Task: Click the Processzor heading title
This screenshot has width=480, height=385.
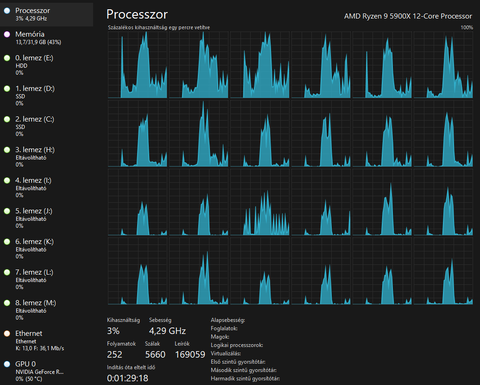Action: pos(137,14)
